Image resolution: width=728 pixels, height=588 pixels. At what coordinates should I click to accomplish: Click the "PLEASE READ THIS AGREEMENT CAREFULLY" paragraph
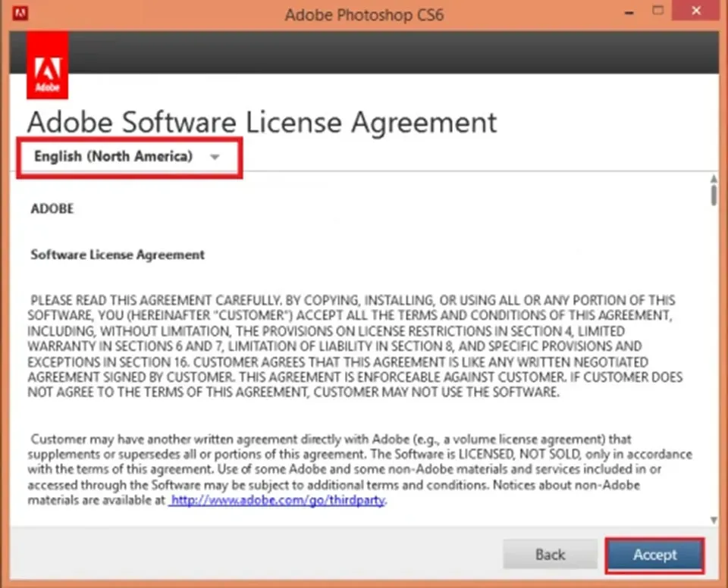click(355, 346)
